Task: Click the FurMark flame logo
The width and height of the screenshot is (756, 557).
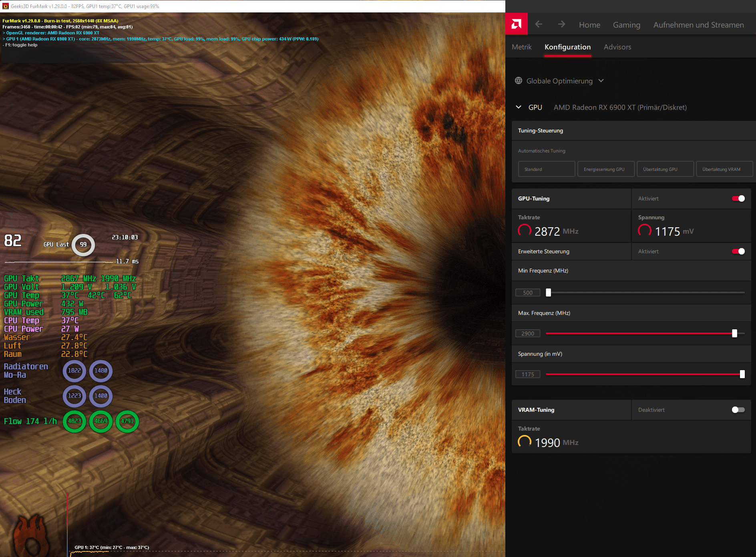Action: click(x=31, y=535)
